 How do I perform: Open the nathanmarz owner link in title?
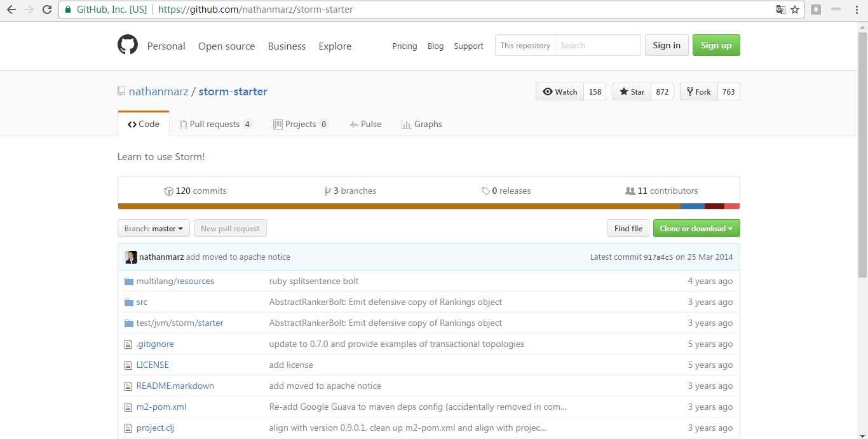pyautogui.click(x=159, y=91)
